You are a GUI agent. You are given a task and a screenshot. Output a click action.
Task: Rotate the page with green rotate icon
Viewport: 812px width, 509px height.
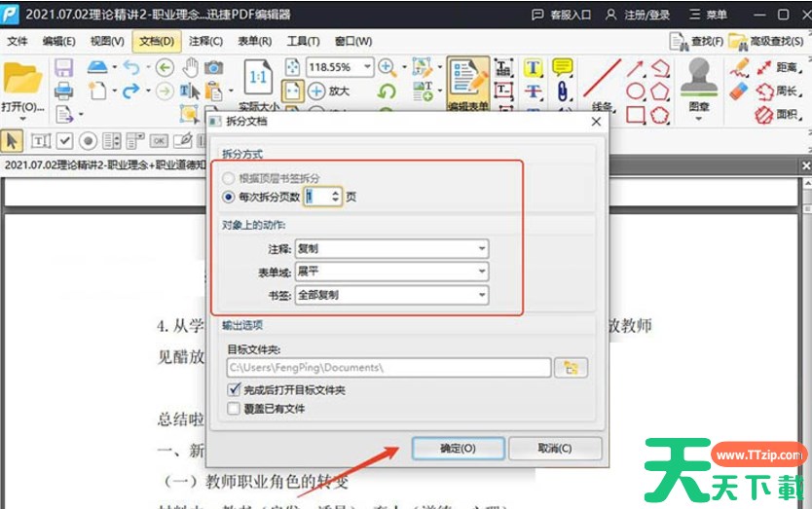(x=387, y=91)
